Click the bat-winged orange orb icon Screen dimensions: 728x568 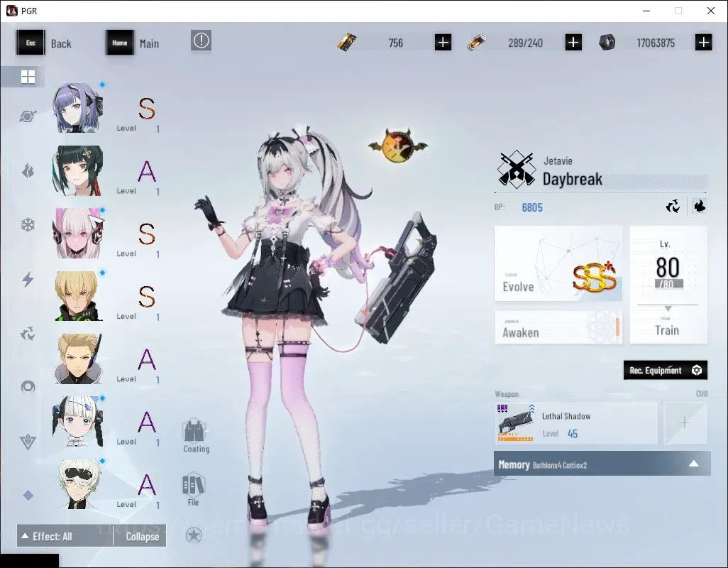point(398,146)
